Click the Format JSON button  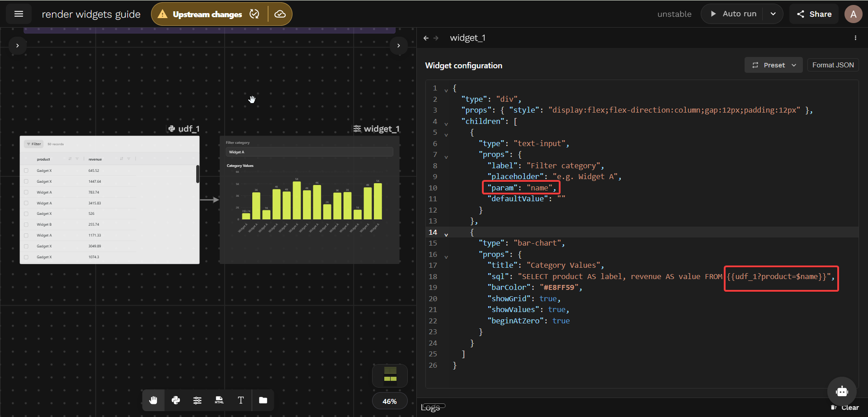click(x=833, y=65)
